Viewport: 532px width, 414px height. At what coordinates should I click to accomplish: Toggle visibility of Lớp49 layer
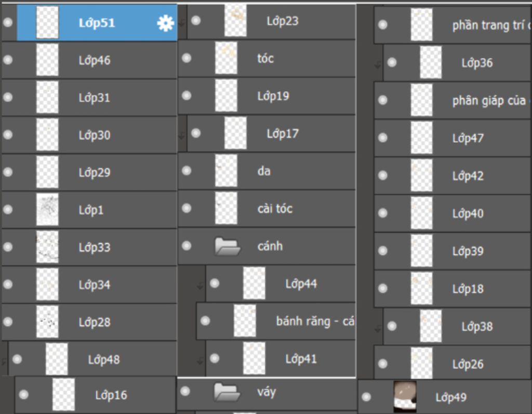(x=366, y=397)
